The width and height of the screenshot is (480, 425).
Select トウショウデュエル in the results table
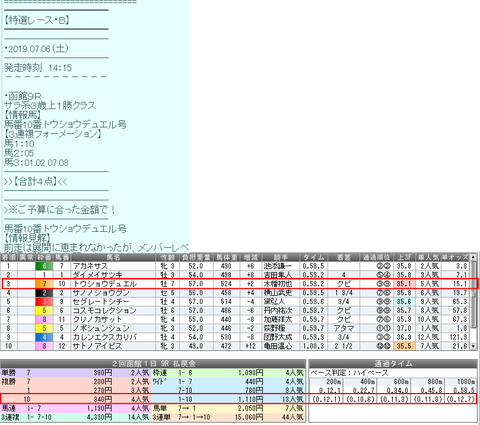pos(105,284)
